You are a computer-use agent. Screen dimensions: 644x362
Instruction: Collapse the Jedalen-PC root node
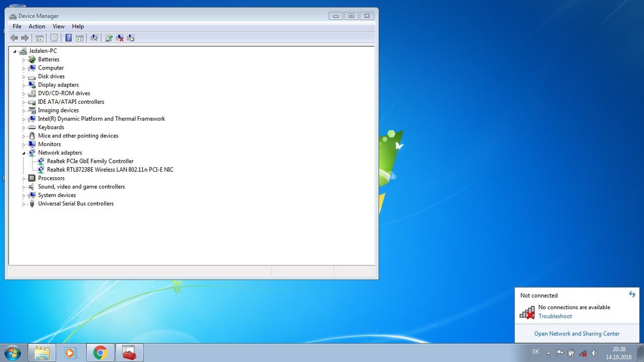click(x=15, y=51)
